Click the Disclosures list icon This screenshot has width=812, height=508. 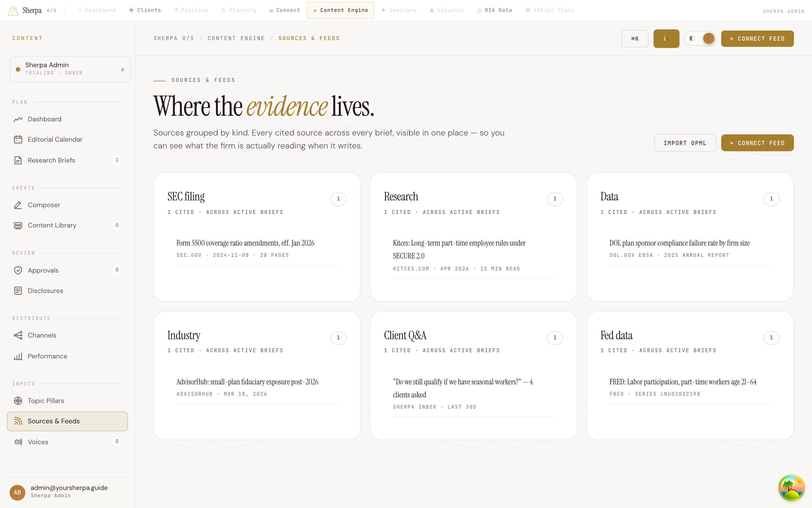pos(18,291)
